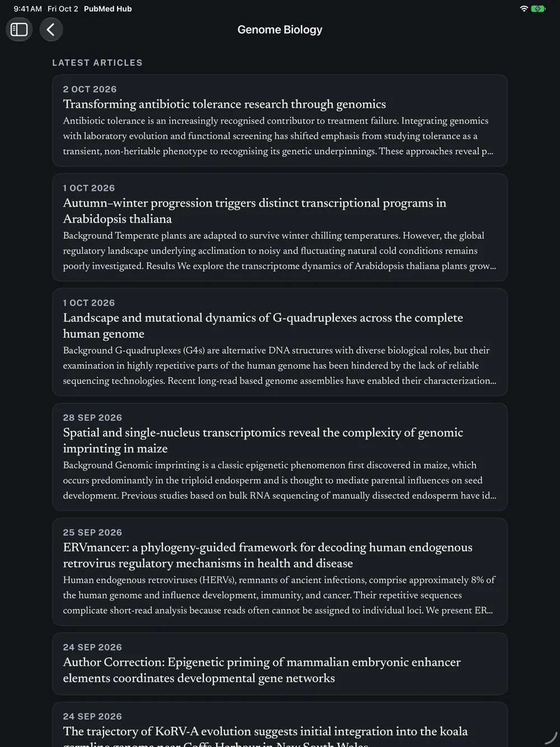Tap the Wi-Fi status icon
The height and width of the screenshot is (747, 560).
pyautogui.click(x=524, y=9)
